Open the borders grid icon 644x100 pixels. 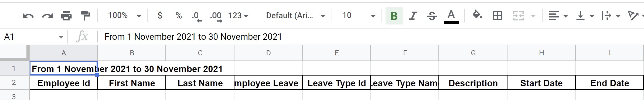click(x=498, y=16)
